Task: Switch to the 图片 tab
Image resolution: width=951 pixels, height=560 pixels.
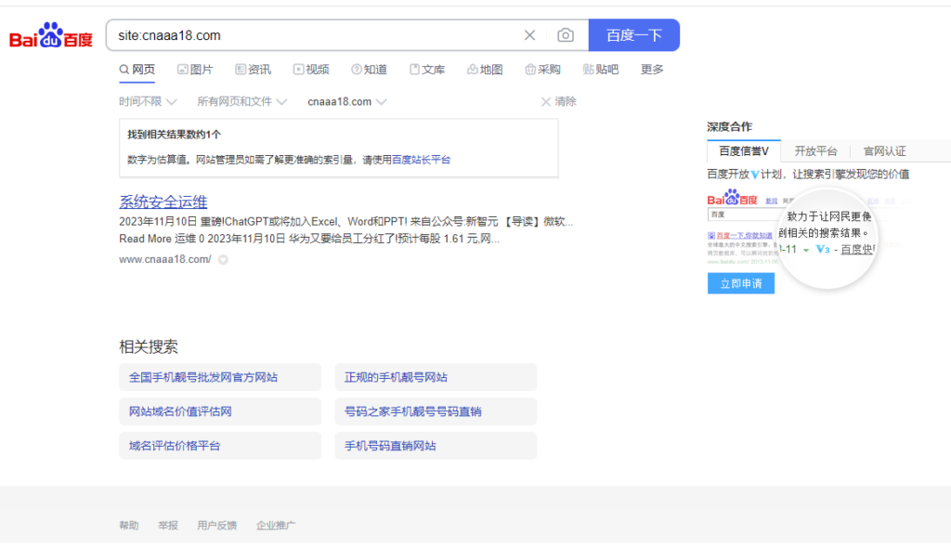Action: 195,70
